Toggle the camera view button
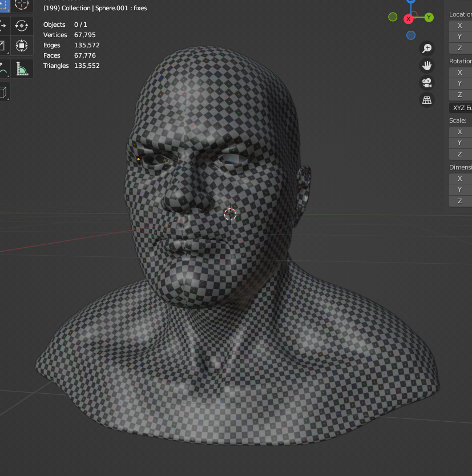This screenshot has height=476, width=472. 426,83
